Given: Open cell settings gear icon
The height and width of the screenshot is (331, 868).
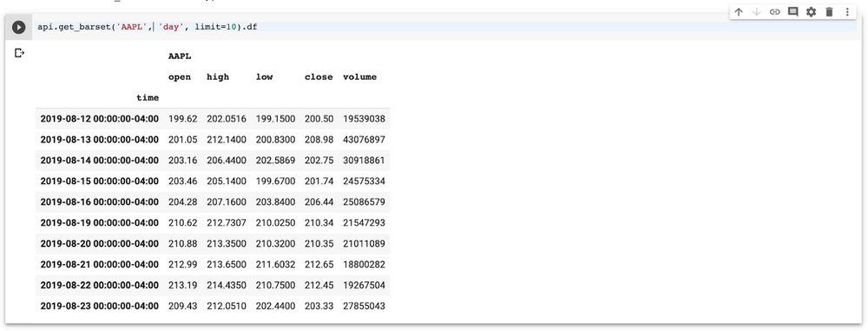Looking at the screenshot, I should [811, 11].
